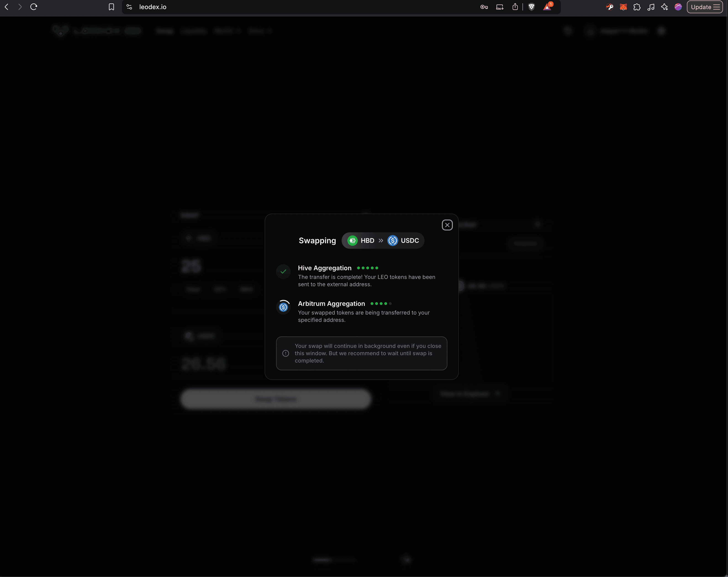
Task: Click the 'Swapping' dialog title
Action: (317, 241)
